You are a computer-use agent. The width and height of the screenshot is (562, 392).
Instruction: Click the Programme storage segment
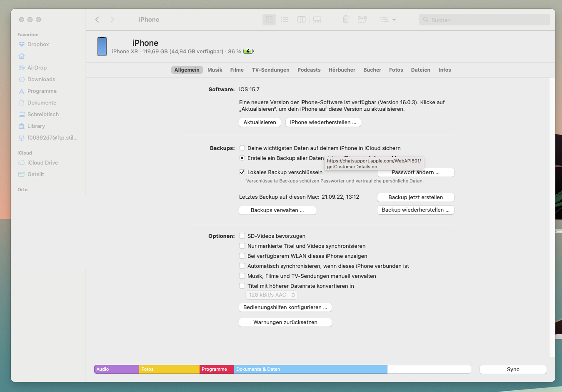pyautogui.click(x=217, y=370)
